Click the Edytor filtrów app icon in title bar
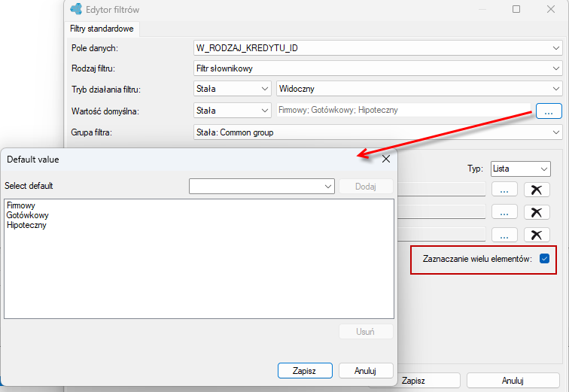Image resolution: width=569 pixels, height=392 pixels. point(76,9)
